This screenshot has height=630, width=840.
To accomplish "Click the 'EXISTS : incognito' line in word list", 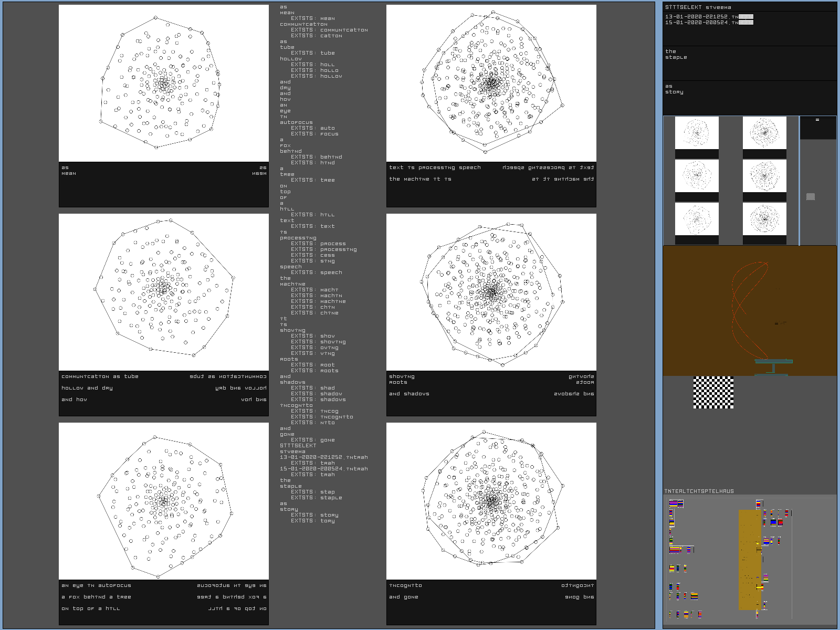I will coord(322,417).
